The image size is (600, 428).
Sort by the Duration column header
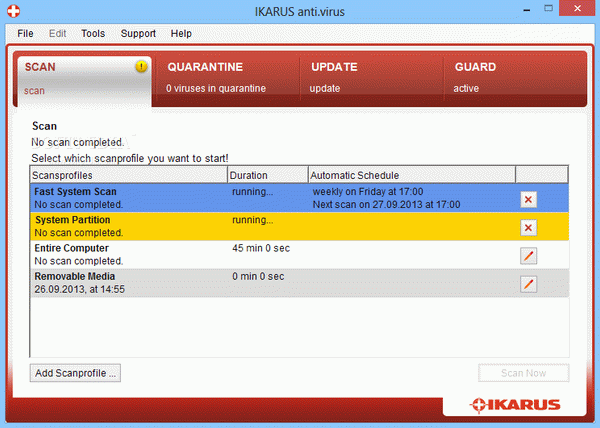(268, 175)
